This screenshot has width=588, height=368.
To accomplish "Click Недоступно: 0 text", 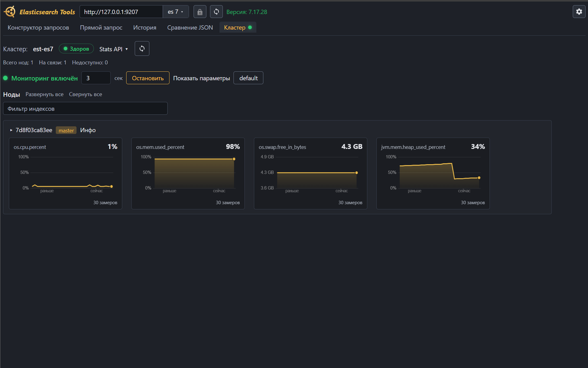I will click(90, 63).
